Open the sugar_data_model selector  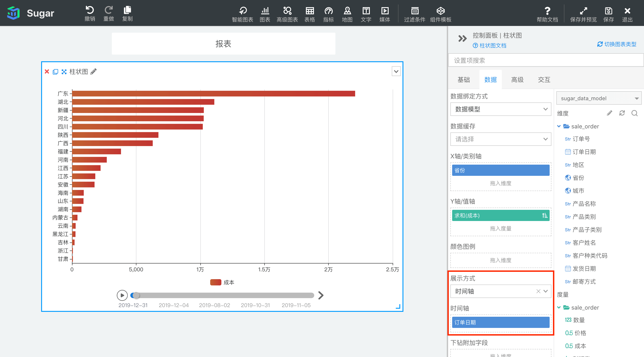pos(599,98)
